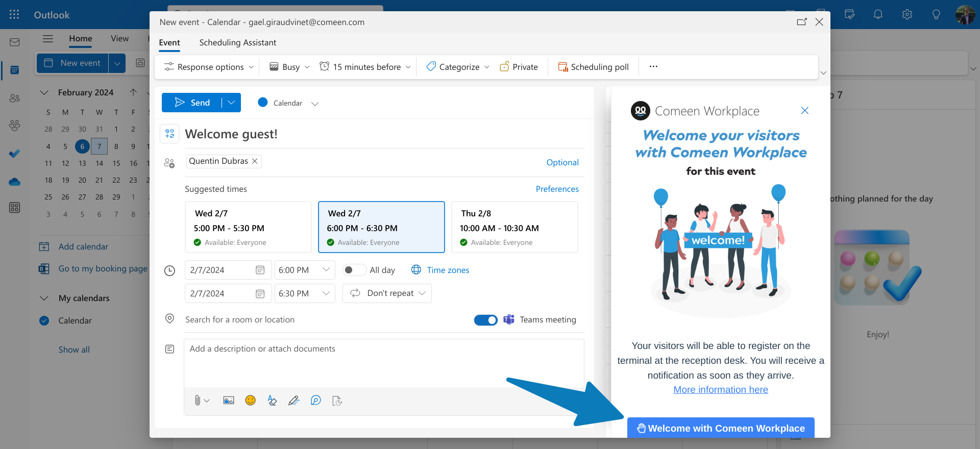This screenshot has height=449, width=980.
Task: Open the Time zones link
Action: point(440,270)
